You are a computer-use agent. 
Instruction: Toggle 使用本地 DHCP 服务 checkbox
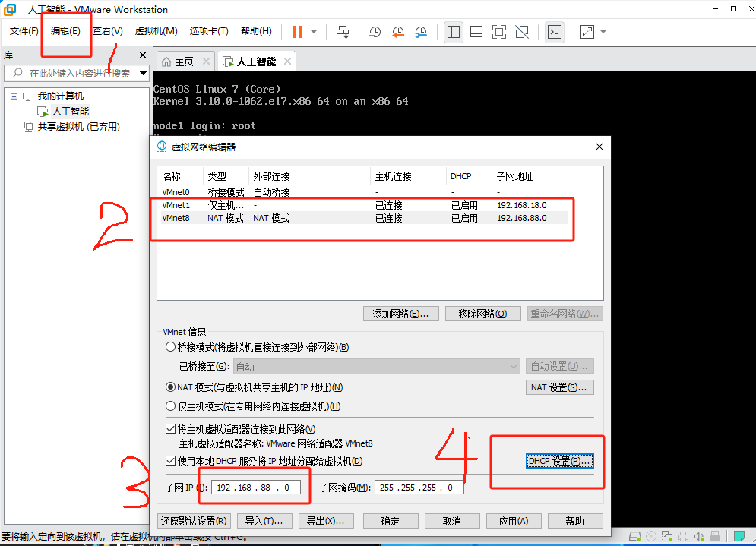pos(170,461)
